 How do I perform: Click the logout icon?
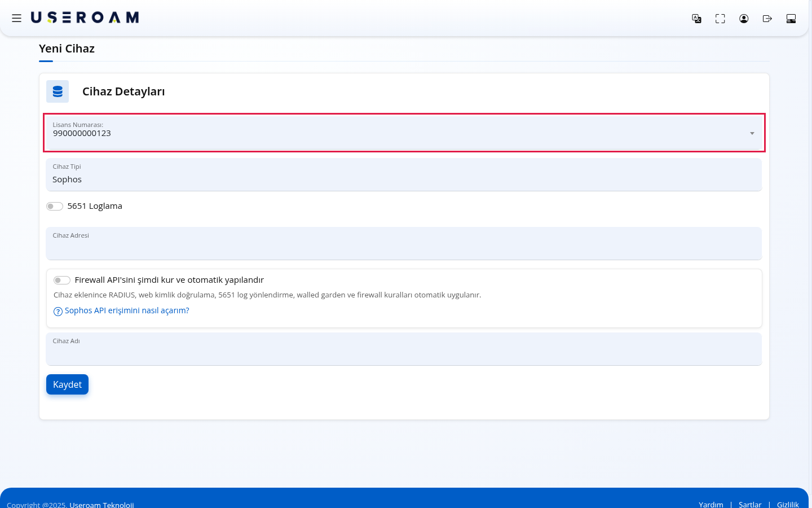(767, 19)
